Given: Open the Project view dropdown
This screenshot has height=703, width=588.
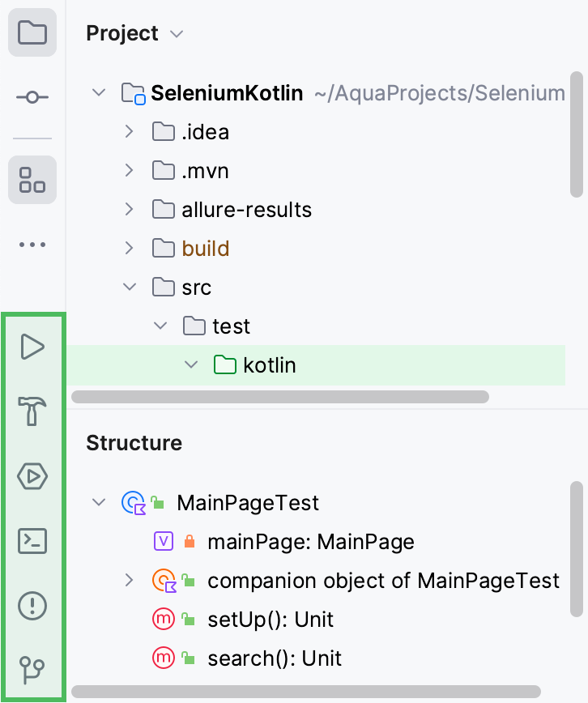Looking at the screenshot, I should pos(177,34).
